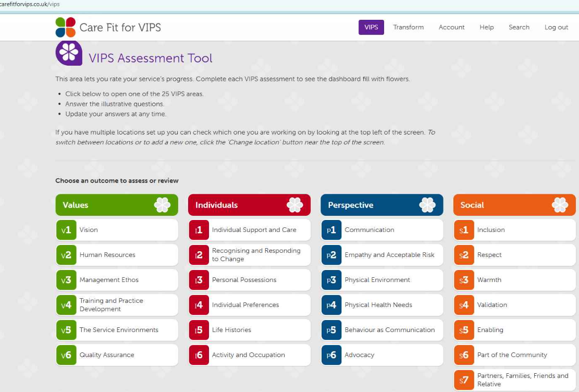Viewport: 579px width, 392px height.
Task: Click the Values category header
Action: coord(117,205)
